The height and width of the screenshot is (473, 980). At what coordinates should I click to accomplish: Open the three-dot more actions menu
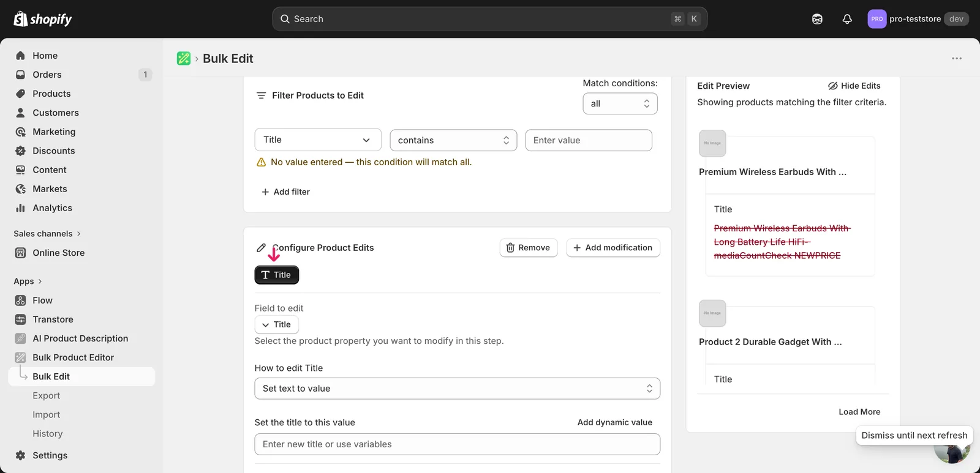click(x=957, y=58)
